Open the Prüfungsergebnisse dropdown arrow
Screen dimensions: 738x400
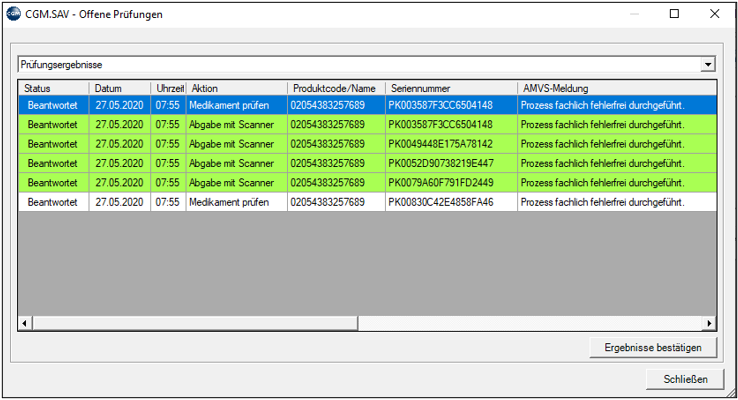tap(708, 64)
